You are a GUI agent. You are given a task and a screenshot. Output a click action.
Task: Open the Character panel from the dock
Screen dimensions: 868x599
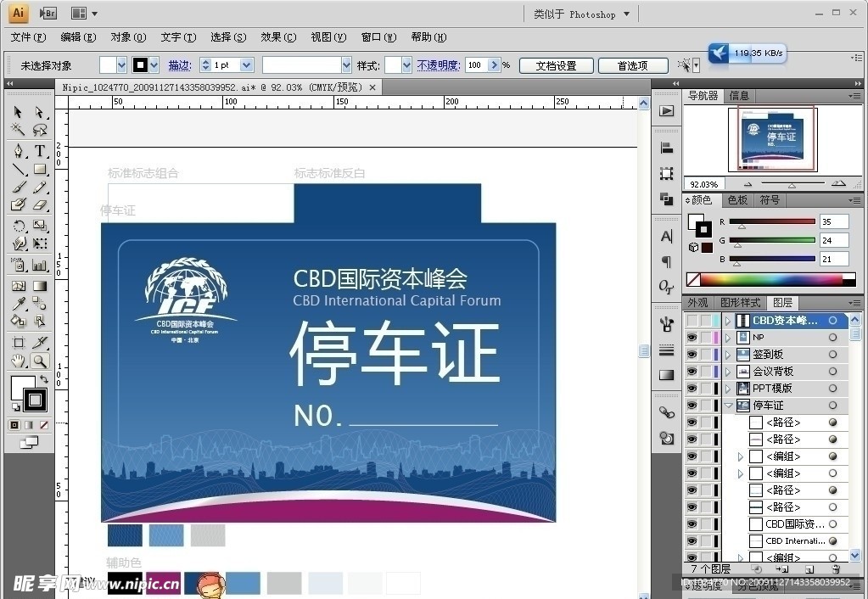point(667,237)
